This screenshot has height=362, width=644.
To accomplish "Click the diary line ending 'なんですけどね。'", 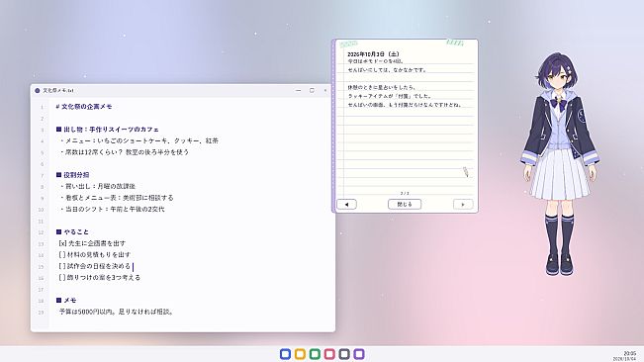I will tap(405, 105).
